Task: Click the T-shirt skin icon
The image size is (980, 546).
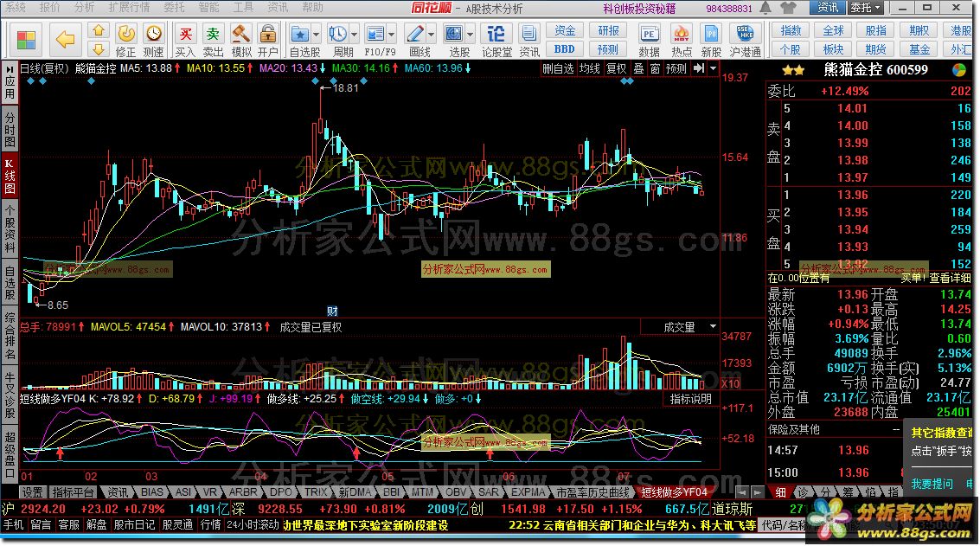Action: point(788,8)
